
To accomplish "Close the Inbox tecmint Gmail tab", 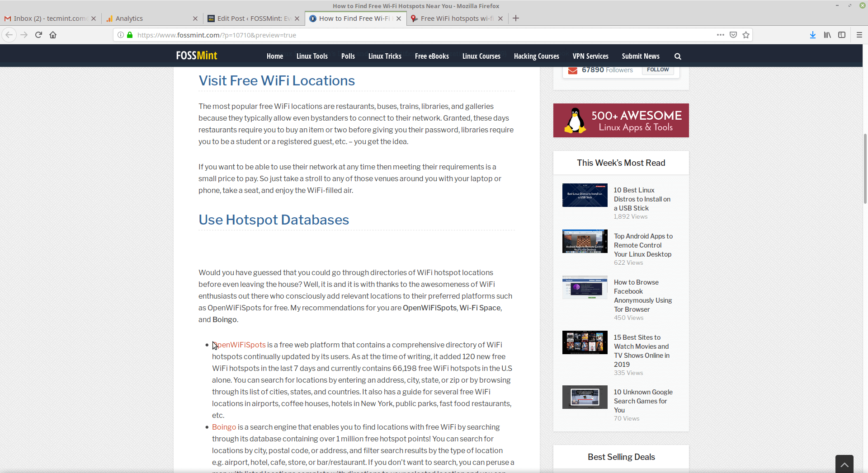I will [94, 19].
